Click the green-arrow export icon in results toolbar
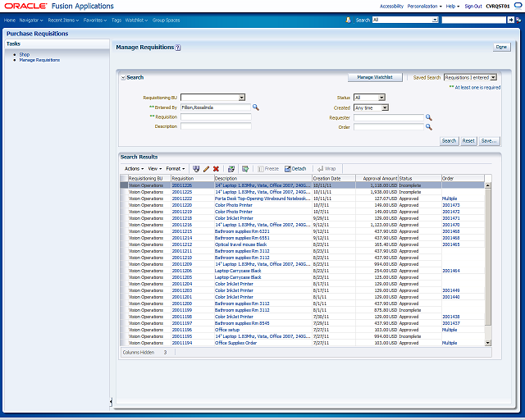This screenshot has height=420, width=525. coord(245,169)
